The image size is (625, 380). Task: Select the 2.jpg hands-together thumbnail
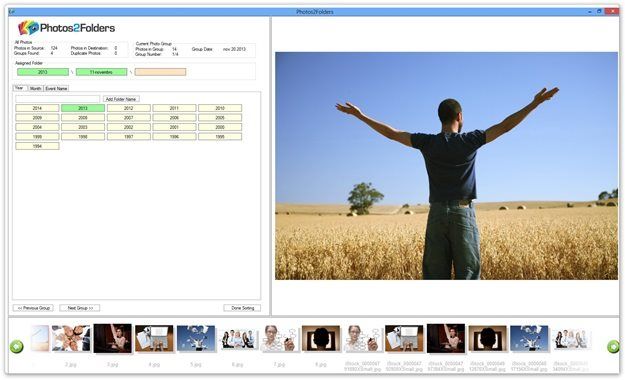click(71, 338)
